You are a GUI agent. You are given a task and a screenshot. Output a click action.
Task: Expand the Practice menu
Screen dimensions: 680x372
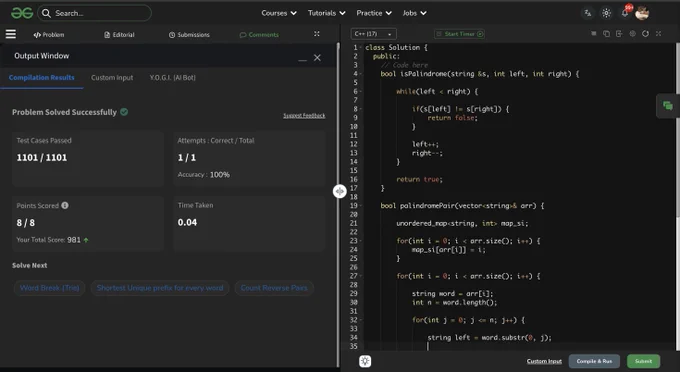tap(374, 13)
